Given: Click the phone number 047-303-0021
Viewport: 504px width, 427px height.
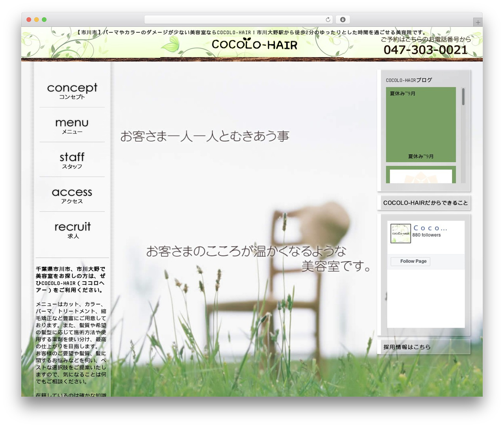Looking at the screenshot, I should 426,50.
